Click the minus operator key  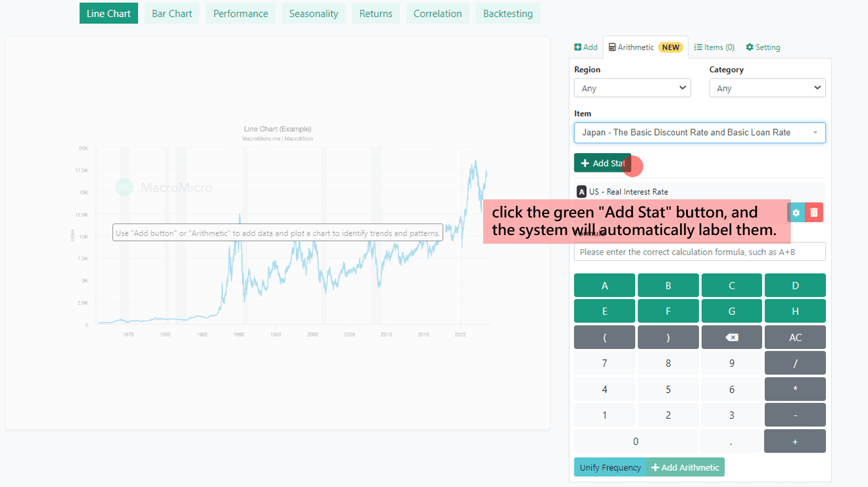coord(795,415)
